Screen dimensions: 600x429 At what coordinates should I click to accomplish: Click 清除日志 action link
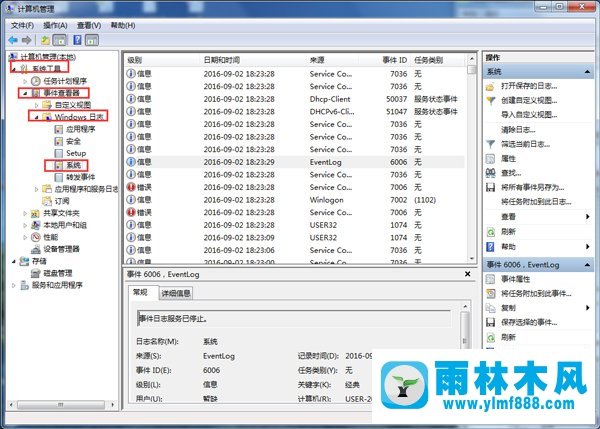(518, 130)
